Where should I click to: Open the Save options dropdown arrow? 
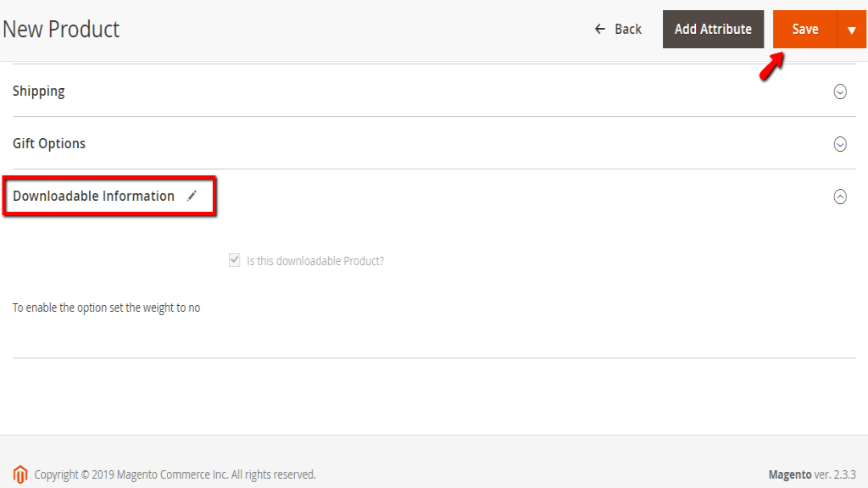click(x=852, y=30)
